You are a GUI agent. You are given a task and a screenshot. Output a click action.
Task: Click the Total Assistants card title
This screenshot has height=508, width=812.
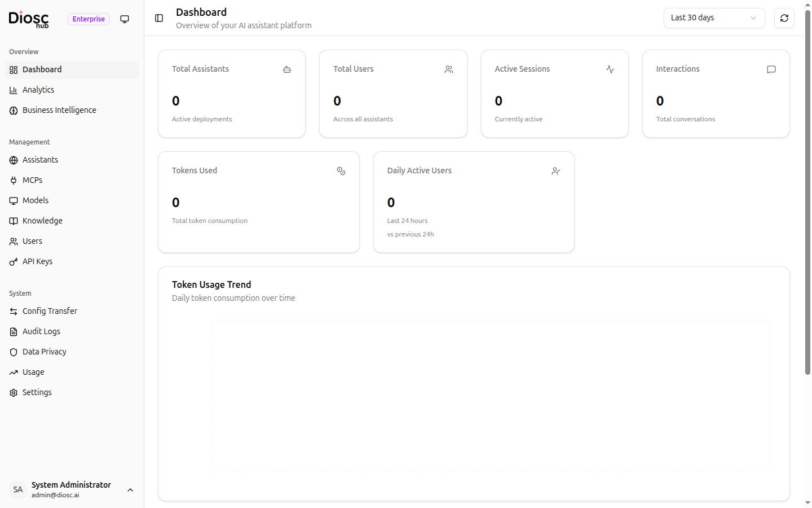point(200,69)
